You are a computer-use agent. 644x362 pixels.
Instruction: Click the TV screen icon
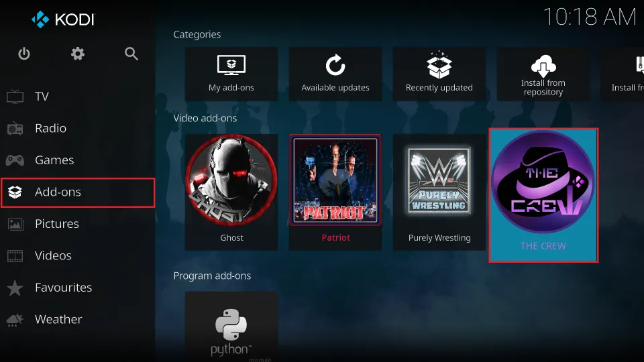15,97
